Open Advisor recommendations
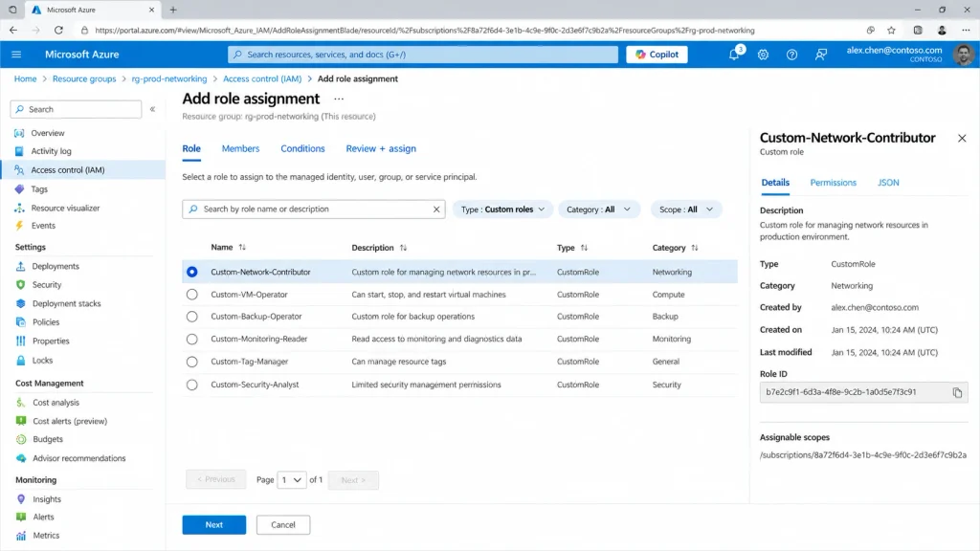 point(78,458)
